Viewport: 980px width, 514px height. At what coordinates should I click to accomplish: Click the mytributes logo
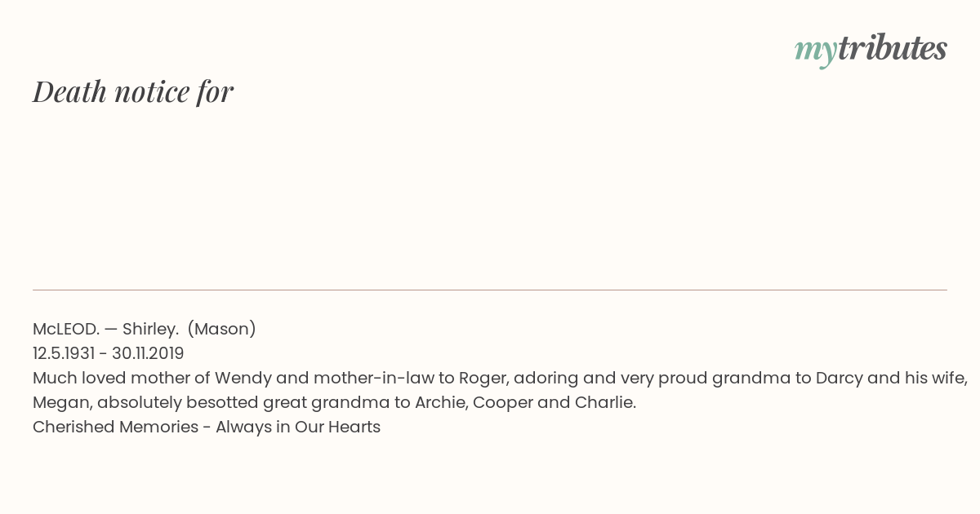point(871,51)
